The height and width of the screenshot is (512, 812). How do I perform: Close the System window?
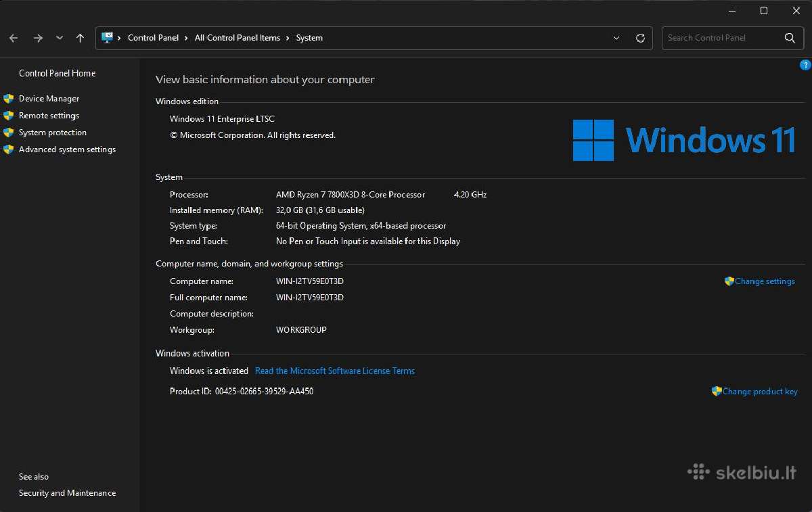[796, 10]
